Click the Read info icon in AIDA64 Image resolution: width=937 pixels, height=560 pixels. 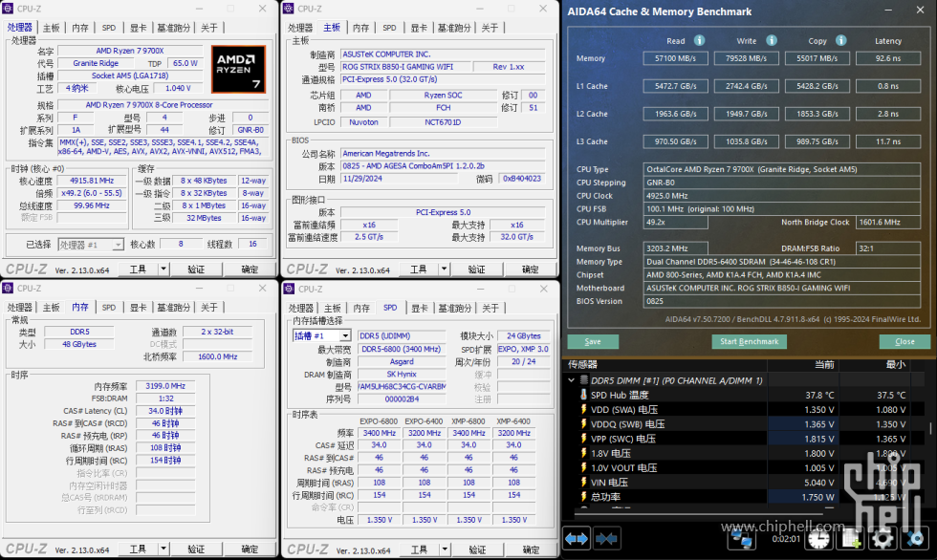699,40
